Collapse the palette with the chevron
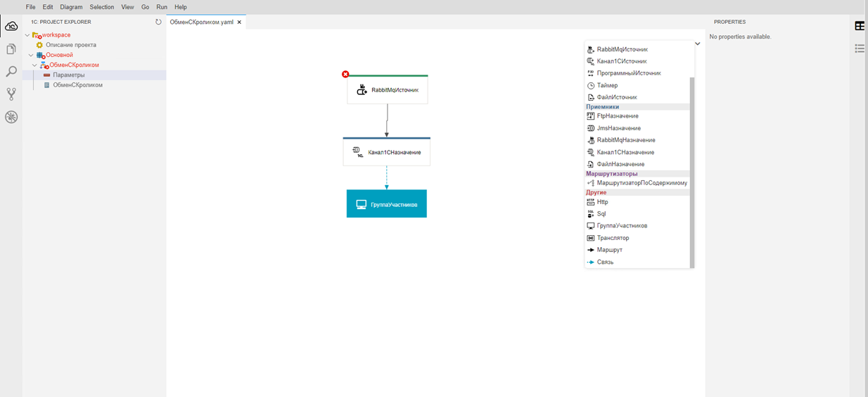The height and width of the screenshot is (397, 868). point(697,44)
